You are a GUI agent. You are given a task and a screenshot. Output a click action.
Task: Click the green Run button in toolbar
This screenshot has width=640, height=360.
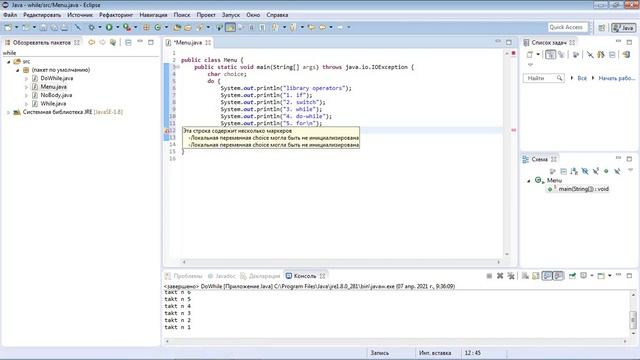tap(109, 27)
